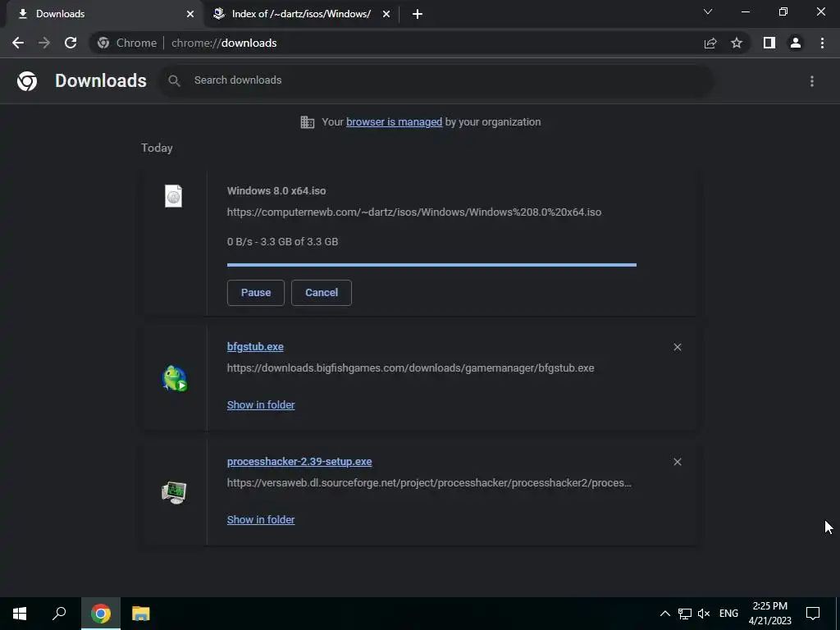Close the Downloads tab
The image size is (840, 630).
click(x=190, y=14)
